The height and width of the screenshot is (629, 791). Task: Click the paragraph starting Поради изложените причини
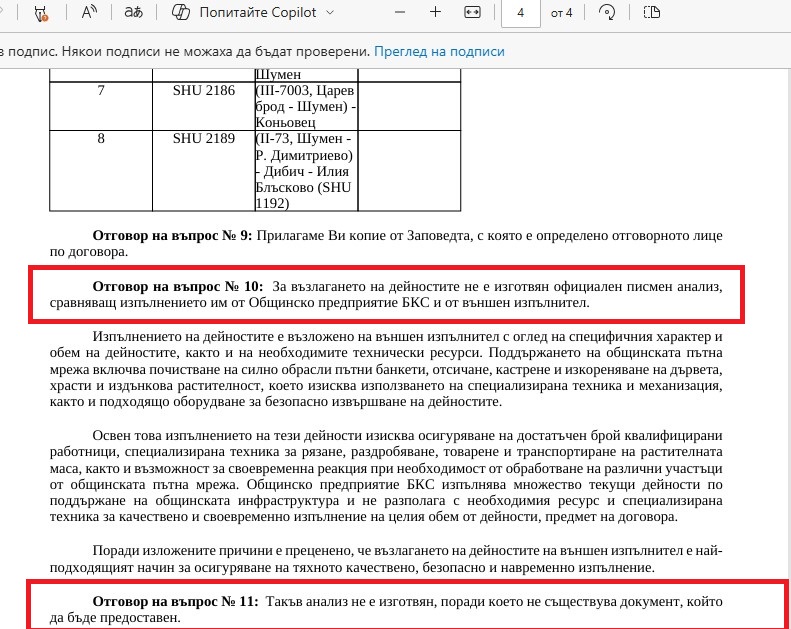coord(386,559)
